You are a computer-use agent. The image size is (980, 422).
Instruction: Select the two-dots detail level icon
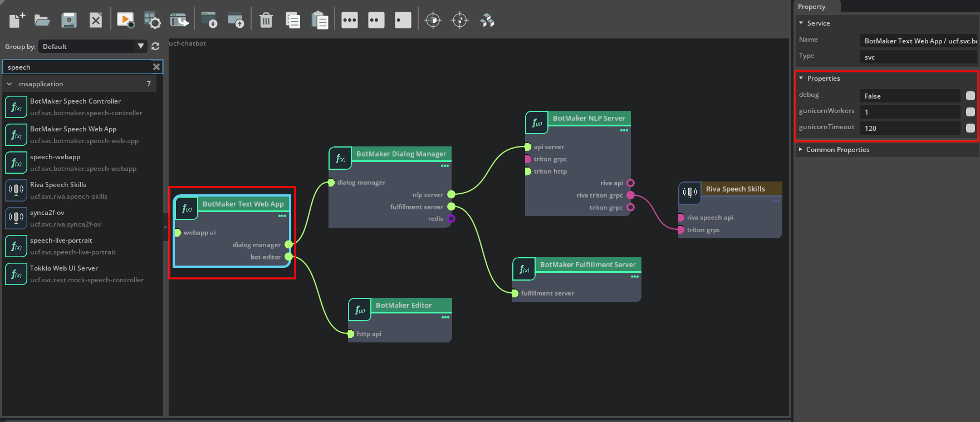(x=376, y=21)
